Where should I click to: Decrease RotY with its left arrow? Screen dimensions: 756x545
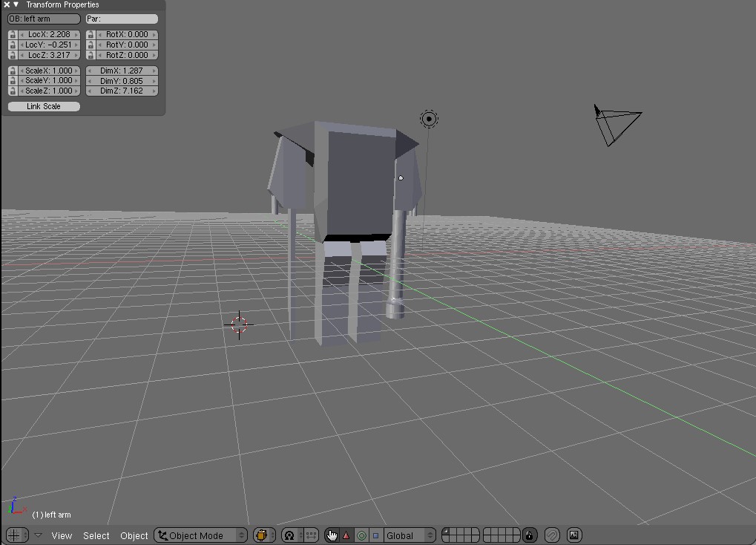click(x=100, y=45)
